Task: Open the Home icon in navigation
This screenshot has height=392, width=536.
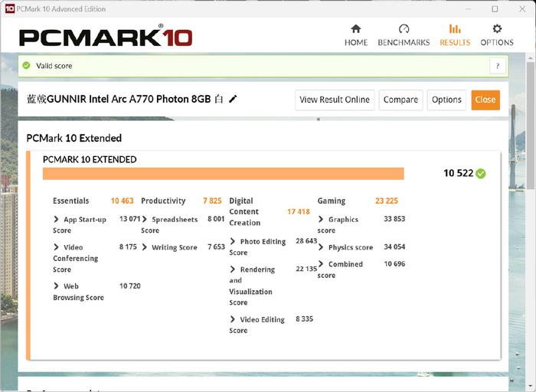Action: click(356, 28)
